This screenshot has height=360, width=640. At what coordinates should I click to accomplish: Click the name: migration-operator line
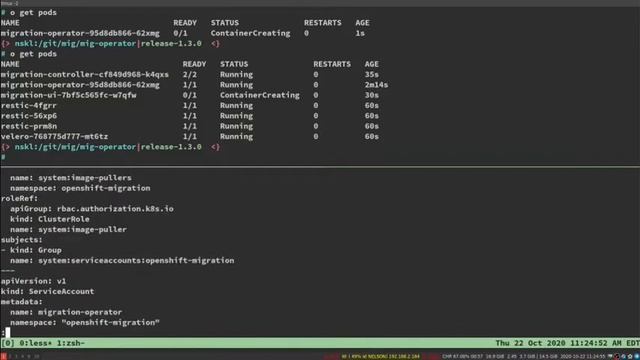66,312
